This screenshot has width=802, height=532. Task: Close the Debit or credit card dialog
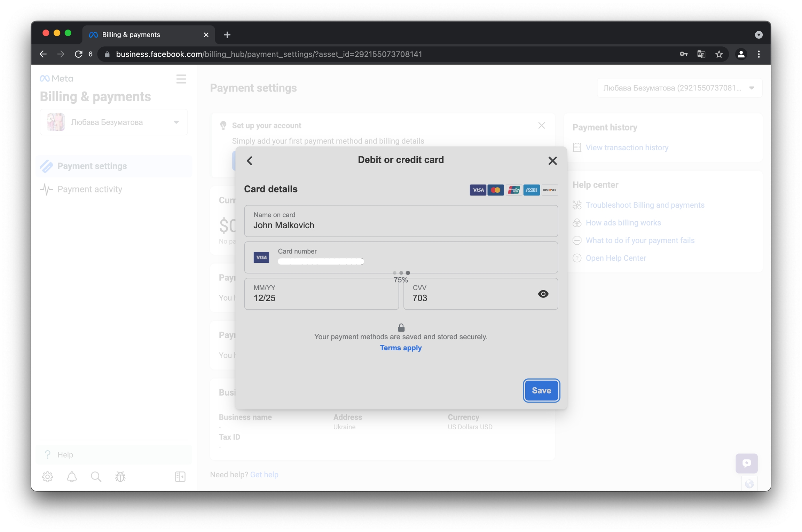[x=552, y=160]
